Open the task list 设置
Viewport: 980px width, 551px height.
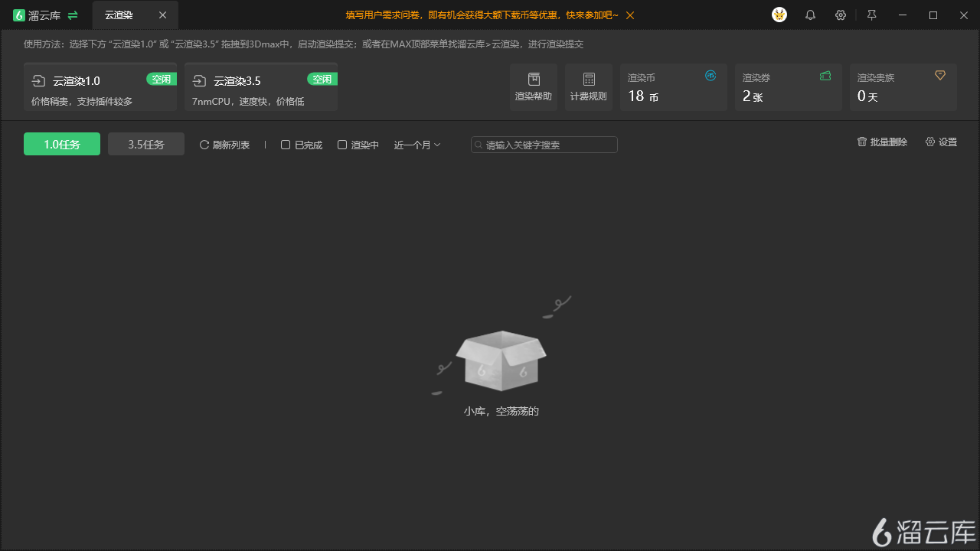[x=941, y=142]
